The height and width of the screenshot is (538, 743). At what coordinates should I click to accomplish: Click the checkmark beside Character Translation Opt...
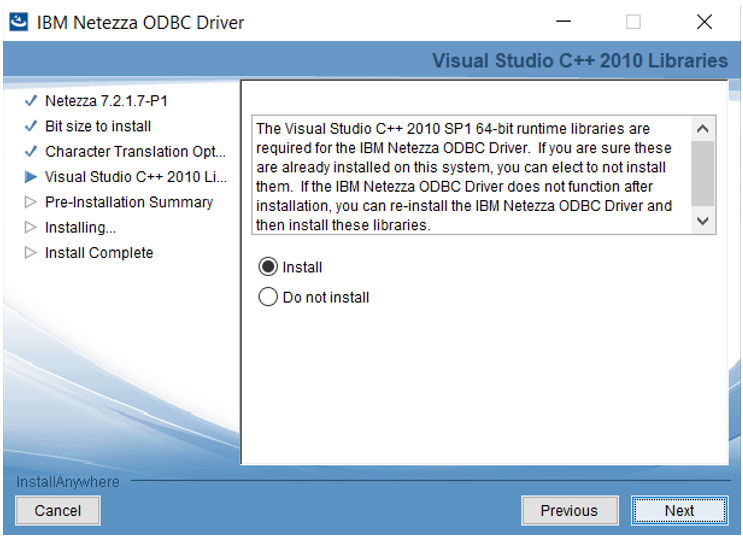click(x=31, y=151)
